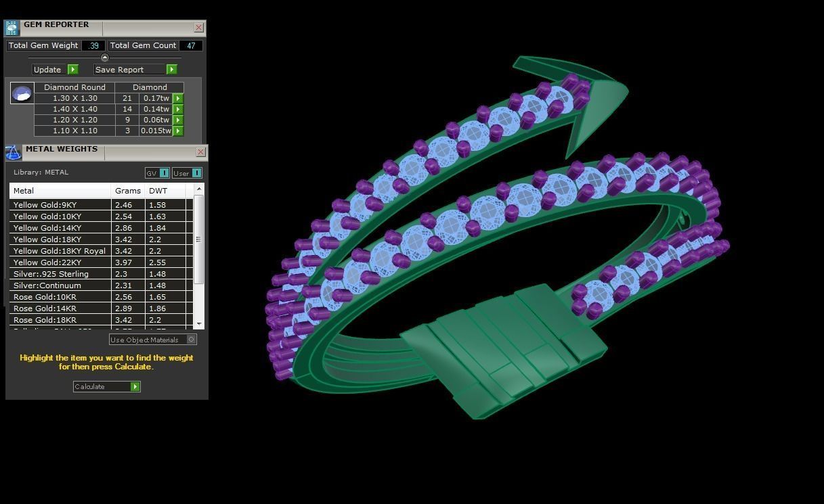Click the 0.17tw weight cell

(x=156, y=98)
